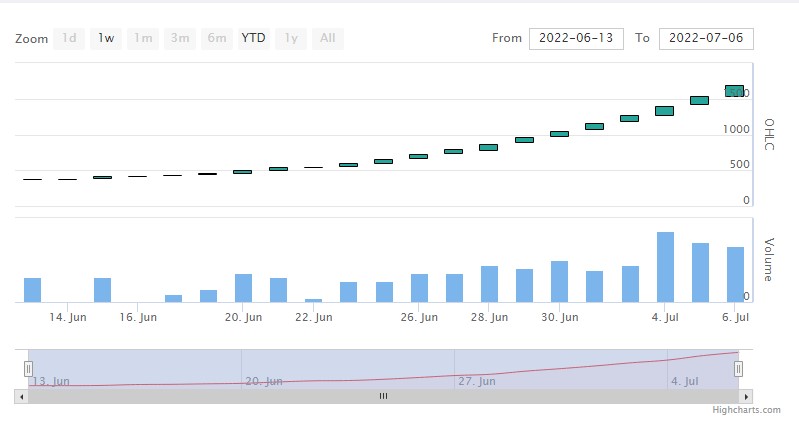
Task: Focus the From date field 2022-06-13
Action: (576, 38)
